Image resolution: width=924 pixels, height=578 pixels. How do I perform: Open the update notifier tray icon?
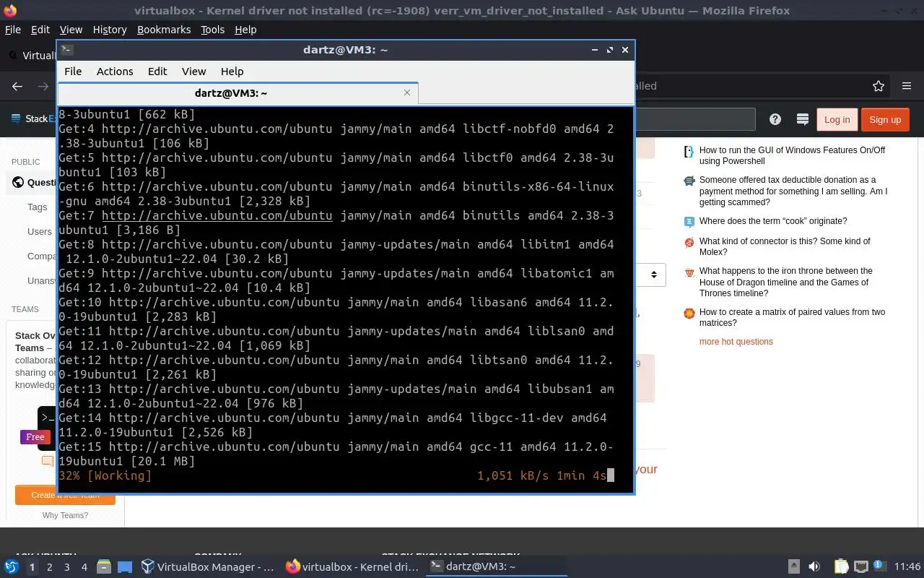tap(879, 566)
